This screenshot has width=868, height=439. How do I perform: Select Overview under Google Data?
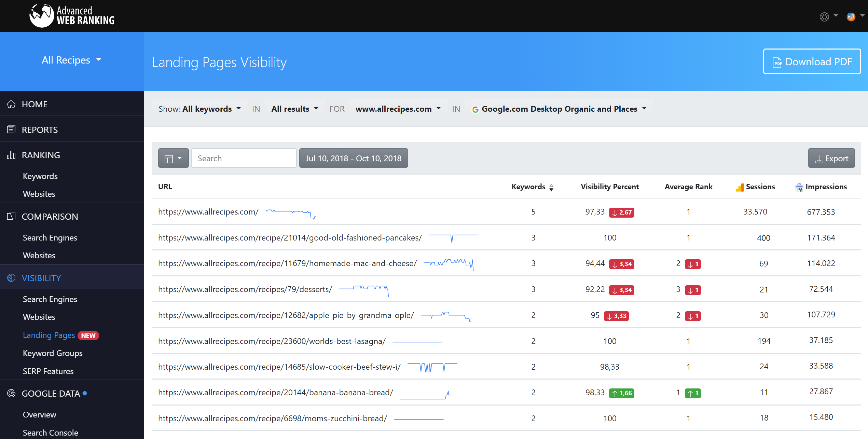click(40, 414)
